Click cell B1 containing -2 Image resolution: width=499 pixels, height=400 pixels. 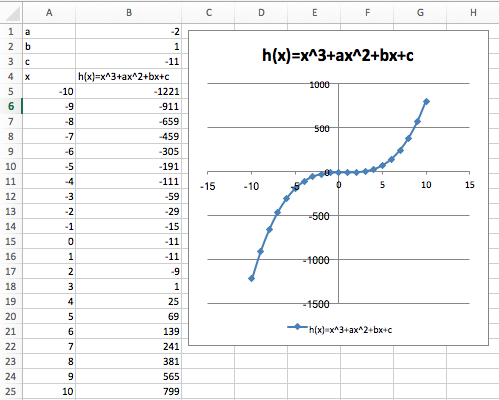tap(129, 32)
